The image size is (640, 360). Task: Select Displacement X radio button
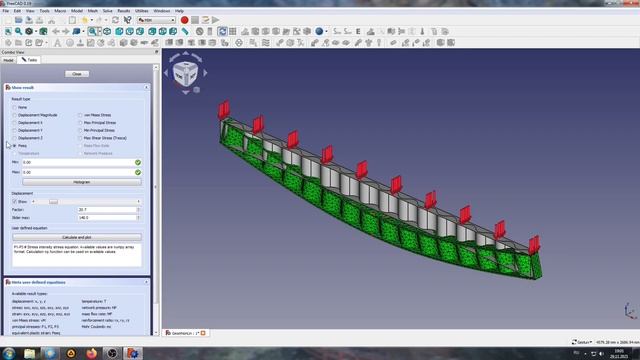(x=15, y=123)
